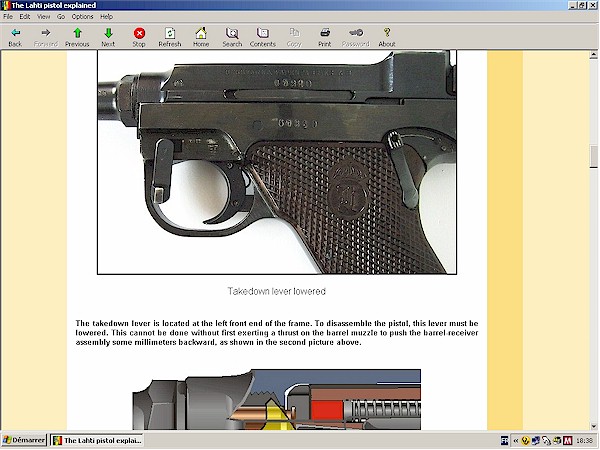
Task: Open the Search tool
Action: coord(232,37)
